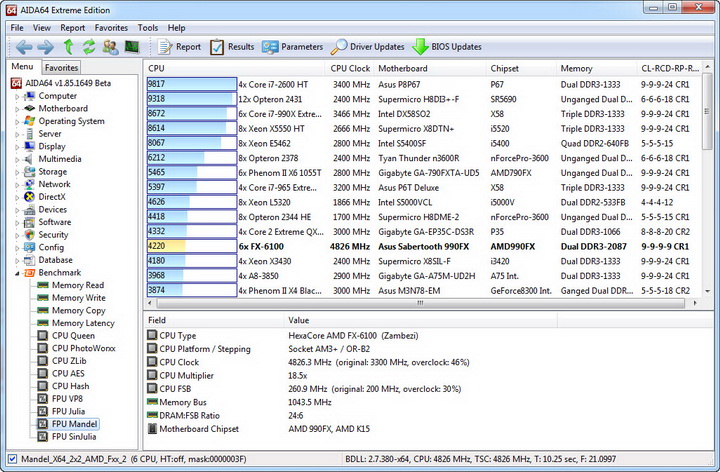
Task: Toggle the Mandel_X64 status bar checkbox
Action: pyautogui.click(x=12, y=459)
